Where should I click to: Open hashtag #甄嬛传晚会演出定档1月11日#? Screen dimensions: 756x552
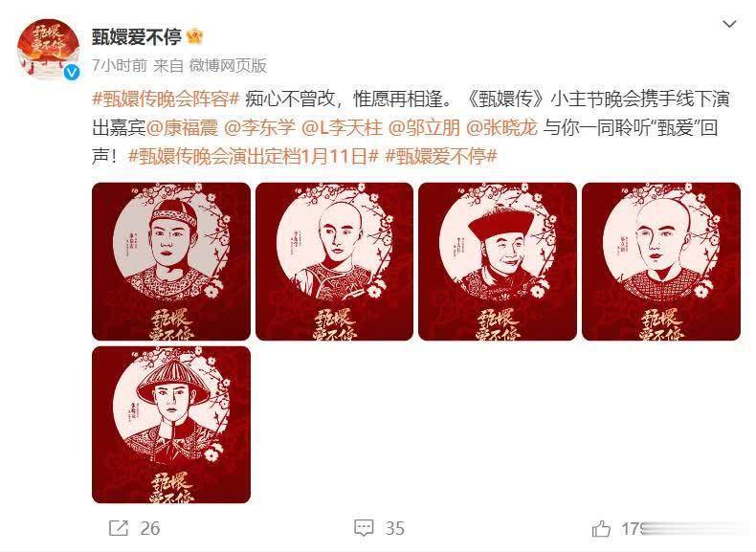[254, 157]
